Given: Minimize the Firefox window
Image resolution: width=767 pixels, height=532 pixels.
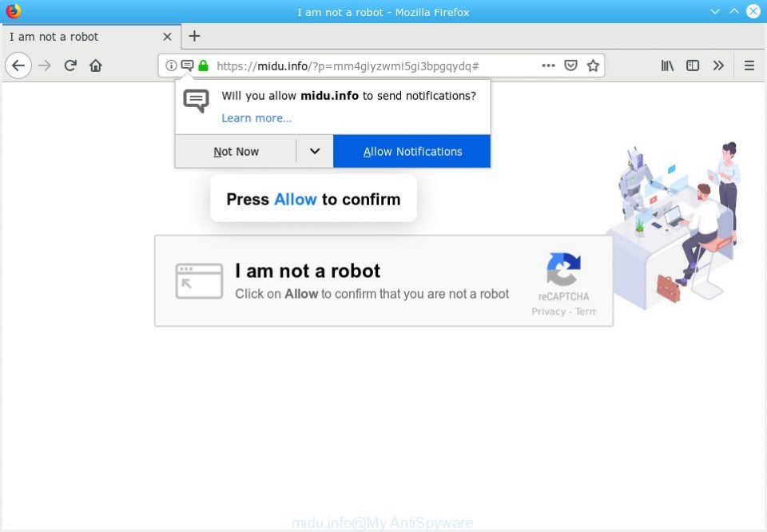Looking at the screenshot, I should coord(714,11).
